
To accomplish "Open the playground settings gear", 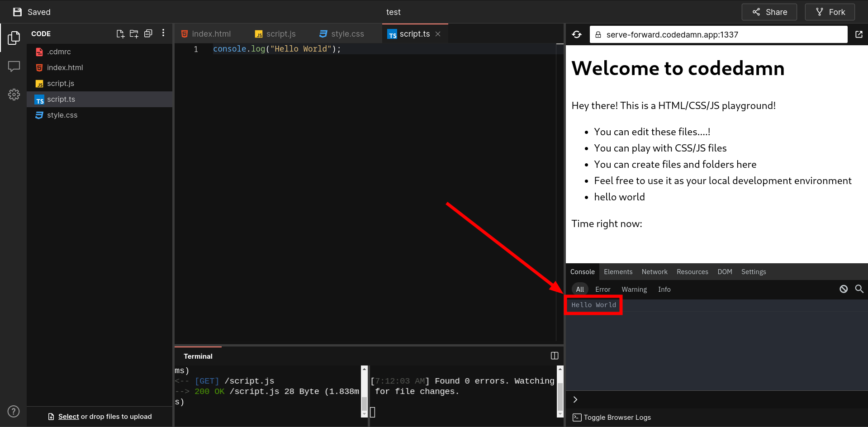I will (x=14, y=94).
